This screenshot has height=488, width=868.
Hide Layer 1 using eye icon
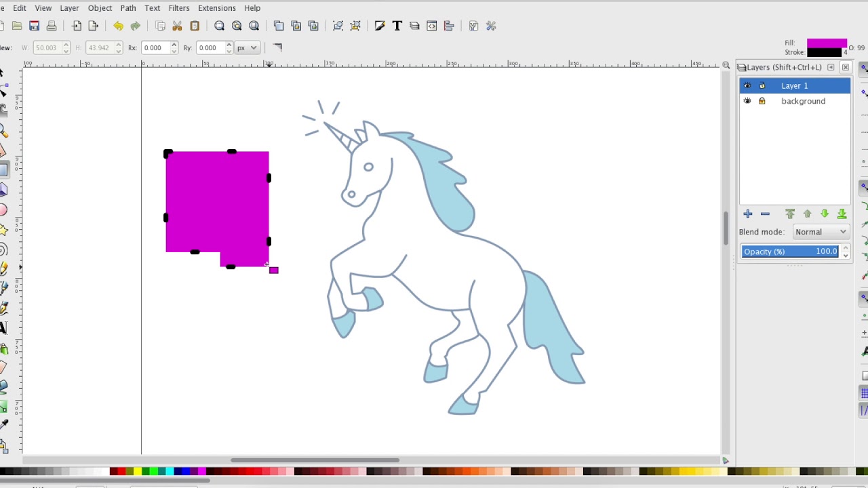[747, 85]
